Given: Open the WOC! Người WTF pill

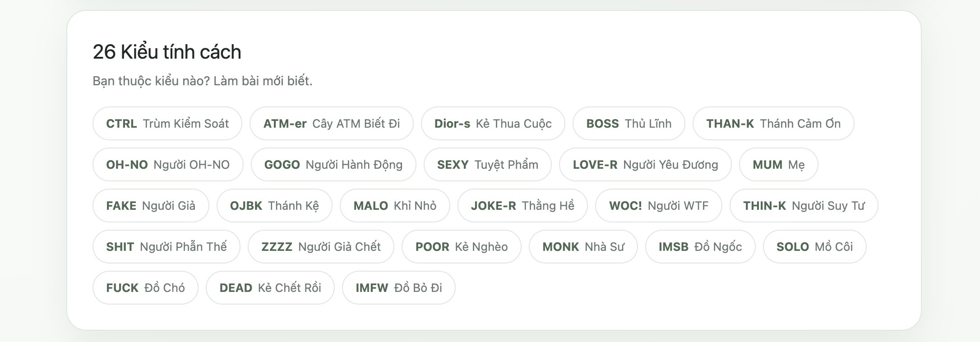Looking at the screenshot, I should (658, 206).
